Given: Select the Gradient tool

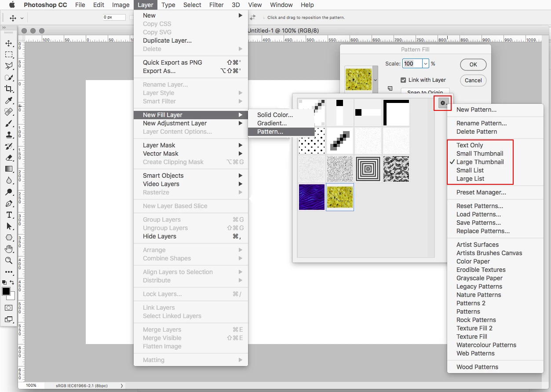Looking at the screenshot, I should (9, 169).
